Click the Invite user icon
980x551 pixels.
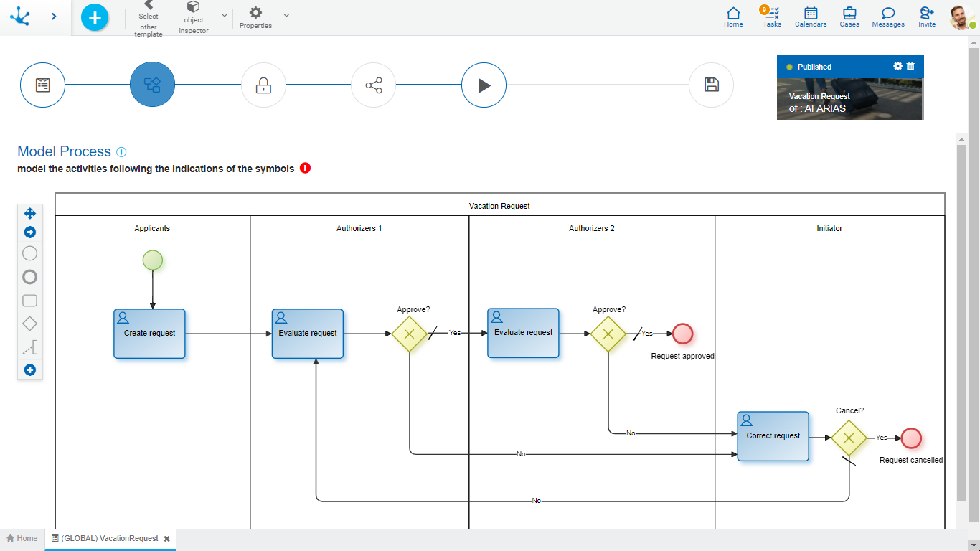(x=927, y=17)
